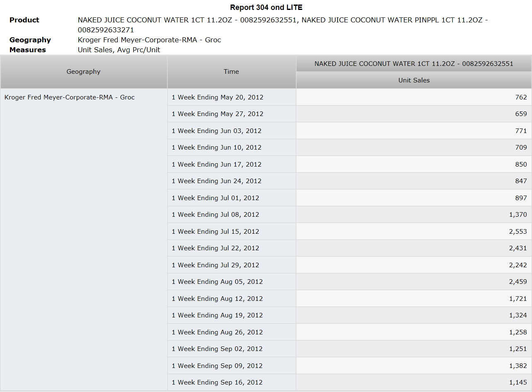Click the 1 Week Ending Sep 16, 2012 cell
Viewport: 532px width, 392px height.
point(232,382)
